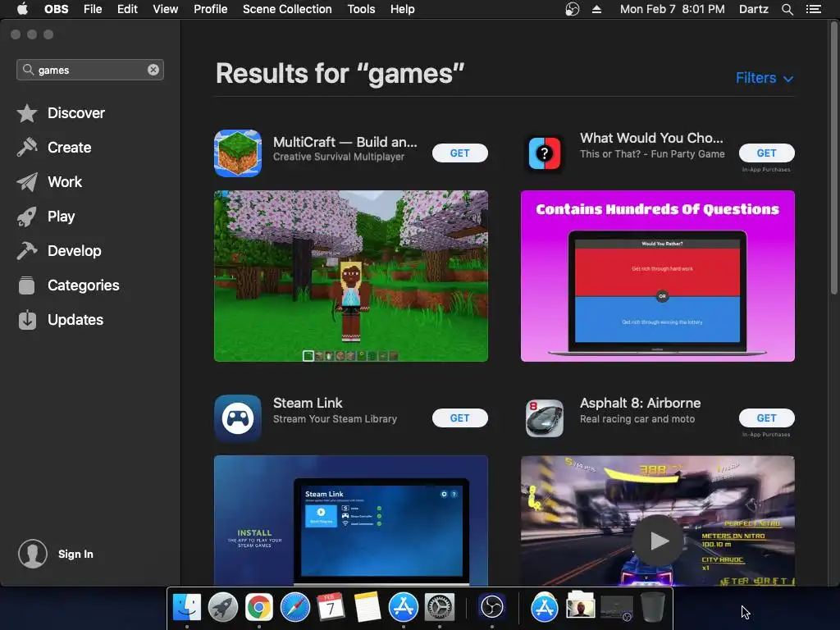Open Calendar from the Dock
This screenshot has width=840, height=630.
point(331,608)
